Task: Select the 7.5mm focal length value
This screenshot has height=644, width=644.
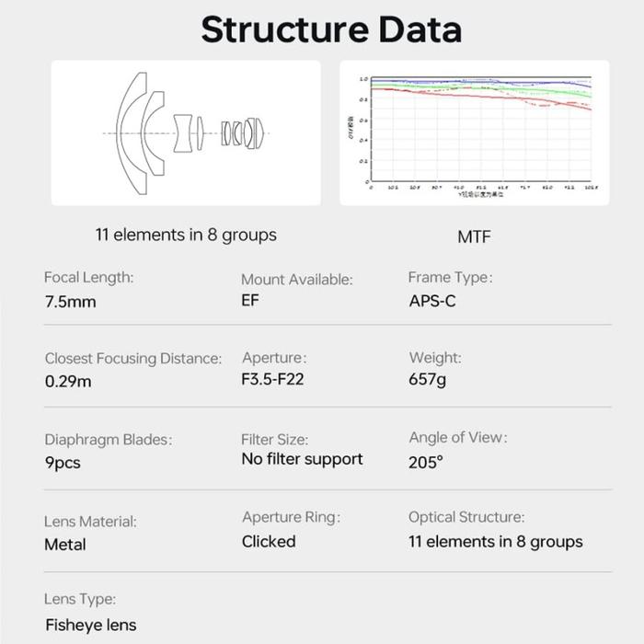Action: click(x=71, y=302)
